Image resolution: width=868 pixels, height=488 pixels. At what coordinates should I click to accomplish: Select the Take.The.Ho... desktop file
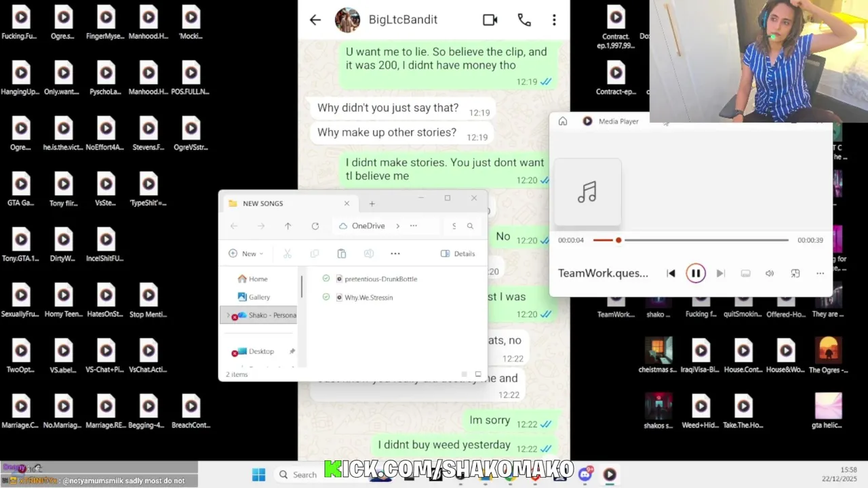pos(743,412)
